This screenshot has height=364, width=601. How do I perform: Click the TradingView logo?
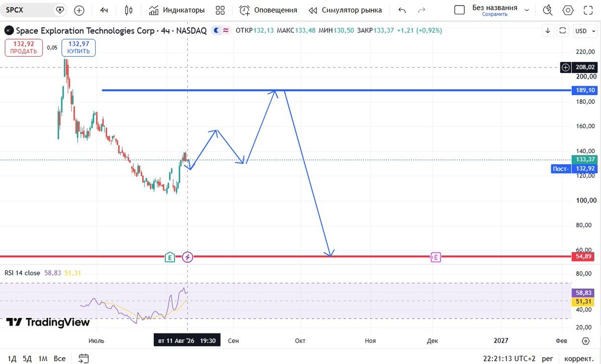click(48, 322)
